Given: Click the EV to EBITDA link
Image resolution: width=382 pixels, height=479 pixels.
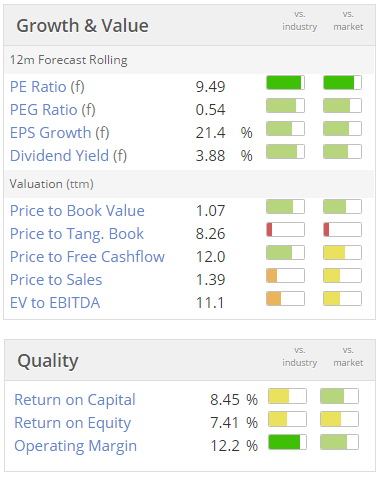Looking at the screenshot, I should click(x=55, y=303).
